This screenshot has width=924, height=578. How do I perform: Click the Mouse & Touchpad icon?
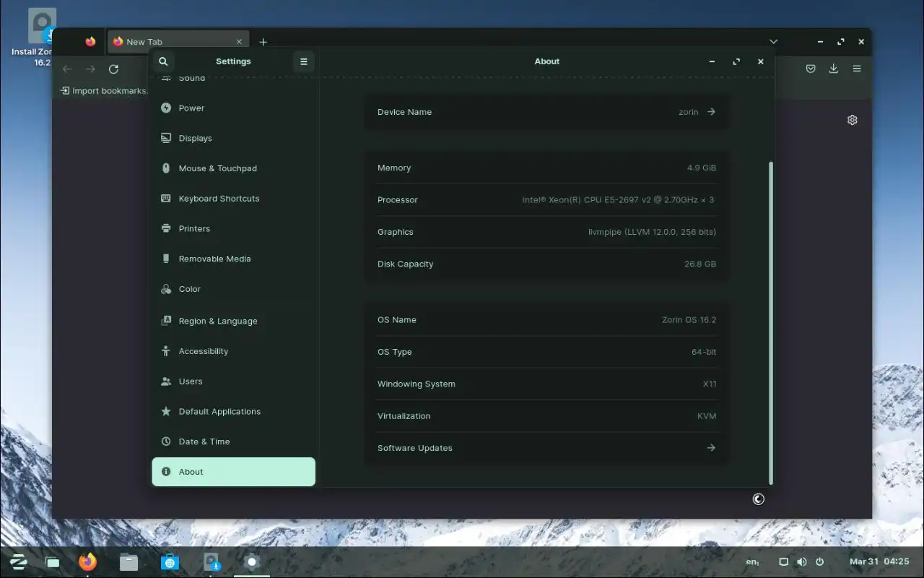(166, 168)
